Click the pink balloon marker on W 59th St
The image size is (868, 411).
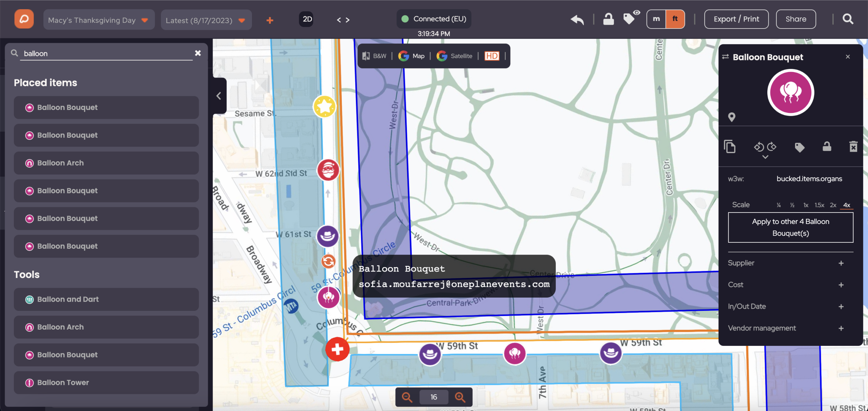point(515,354)
